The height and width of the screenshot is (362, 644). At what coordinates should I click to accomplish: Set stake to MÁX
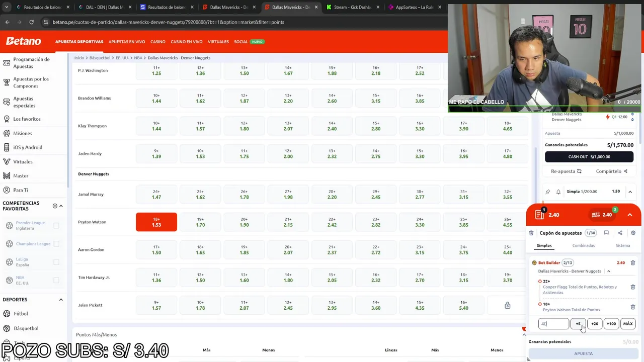[628, 324]
